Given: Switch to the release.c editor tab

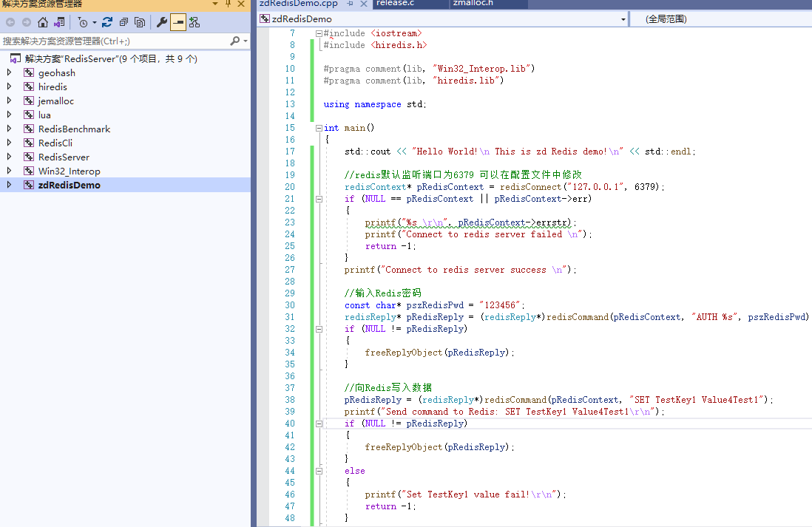Looking at the screenshot, I should point(395,4).
